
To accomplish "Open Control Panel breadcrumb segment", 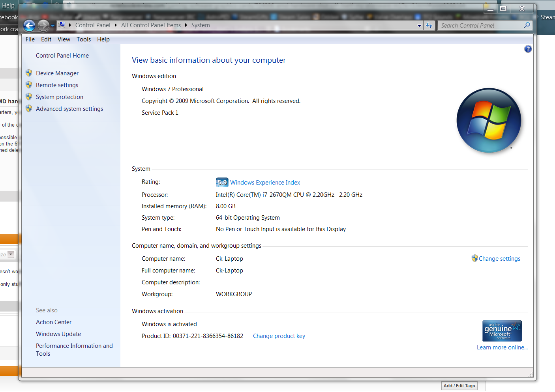I will [x=93, y=25].
